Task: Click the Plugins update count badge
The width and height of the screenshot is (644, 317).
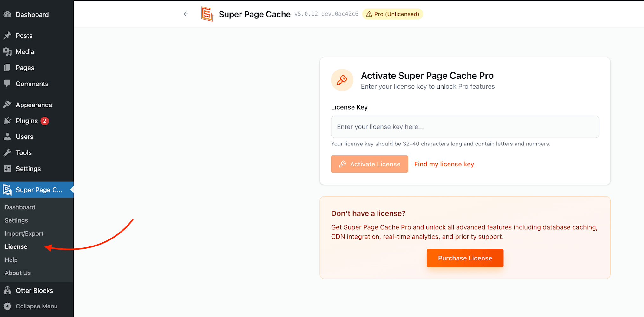Action: pyautogui.click(x=45, y=121)
